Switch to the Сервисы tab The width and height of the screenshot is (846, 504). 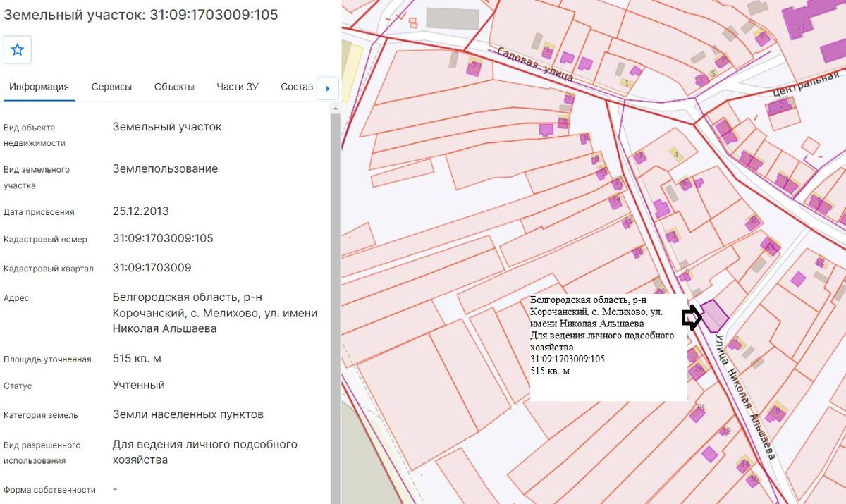coord(111,87)
